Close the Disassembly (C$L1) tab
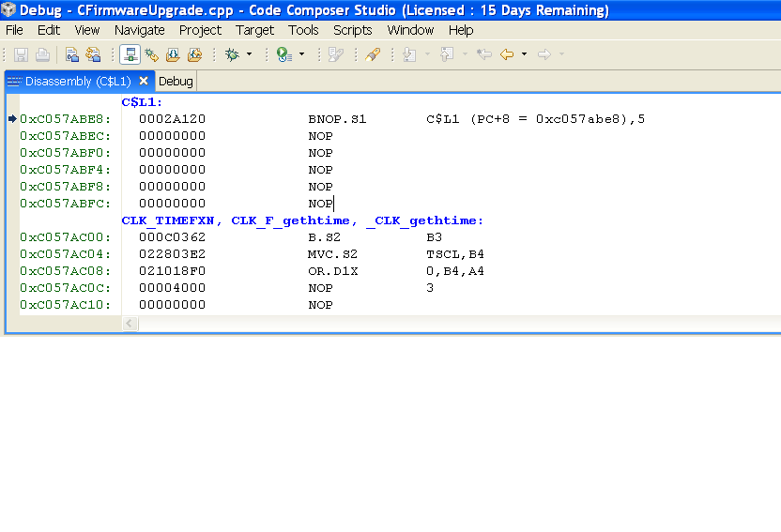Screen dimensions: 781x532 [144, 81]
